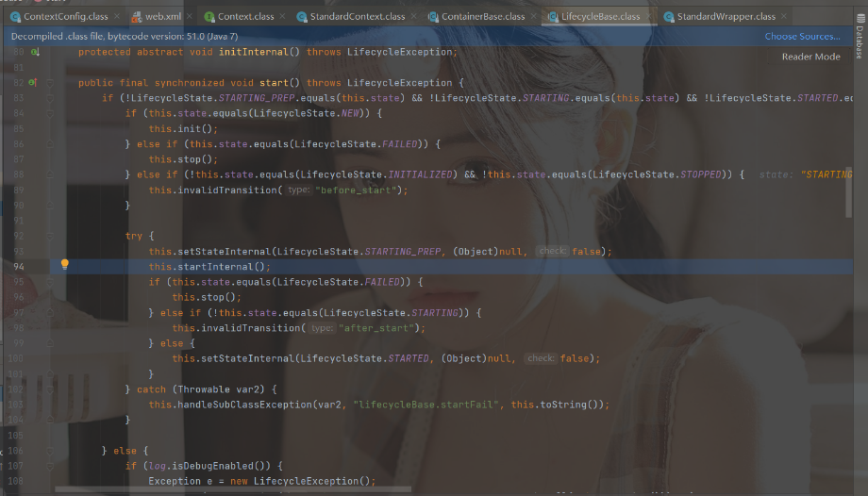
Task: Toggle the fold marker on line 86
Action: pyautogui.click(x=50, y=144)
